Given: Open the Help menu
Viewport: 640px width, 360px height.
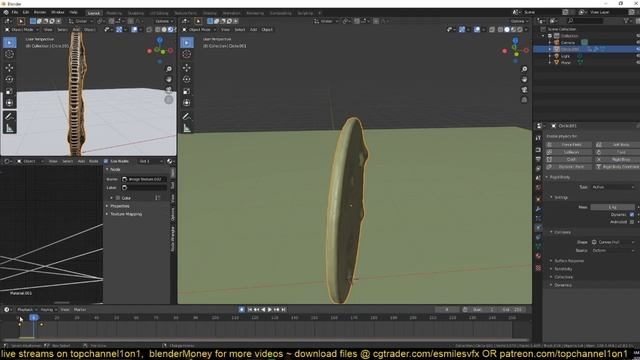Looking at the screenshot, I should [x=73, y=13].
